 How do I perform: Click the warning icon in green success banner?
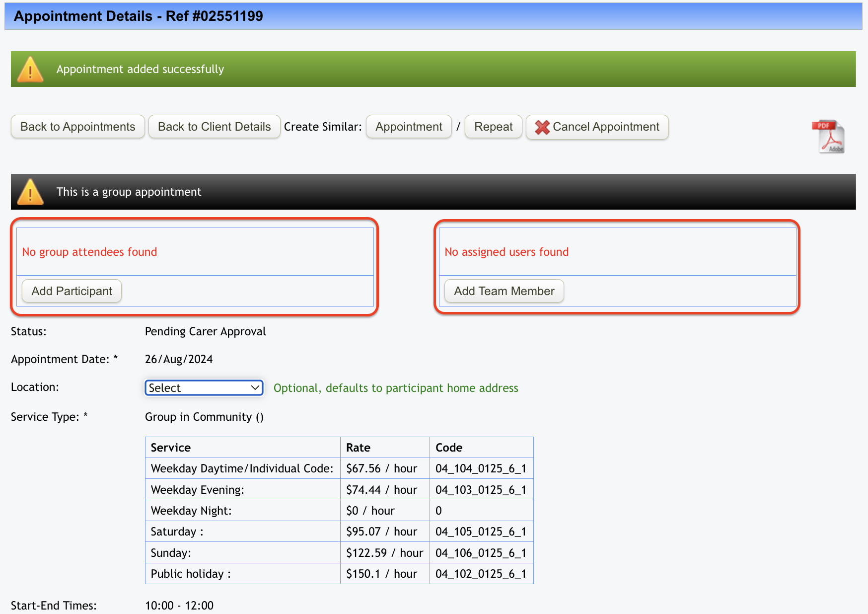30,69
